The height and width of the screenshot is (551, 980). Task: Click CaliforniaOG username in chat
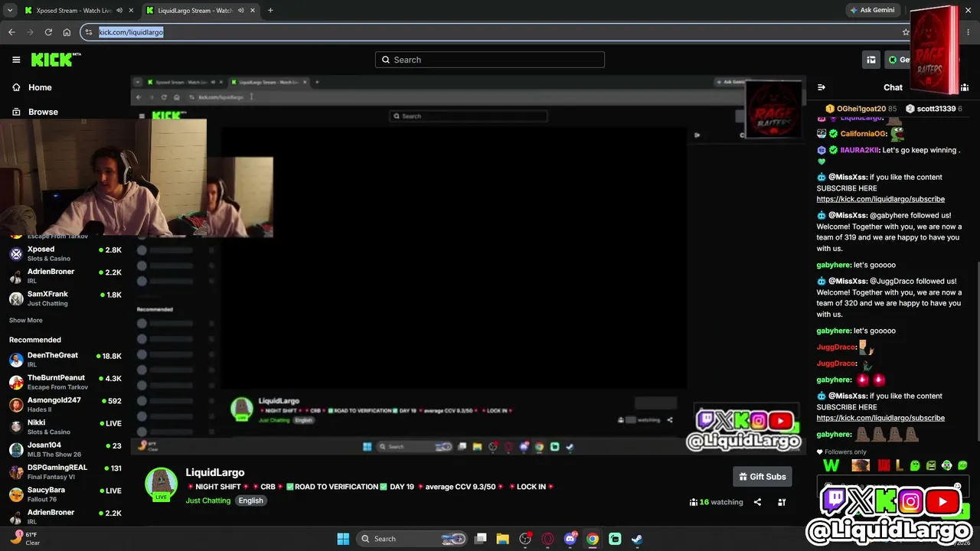pyautogui.click(x=863, y=134)
